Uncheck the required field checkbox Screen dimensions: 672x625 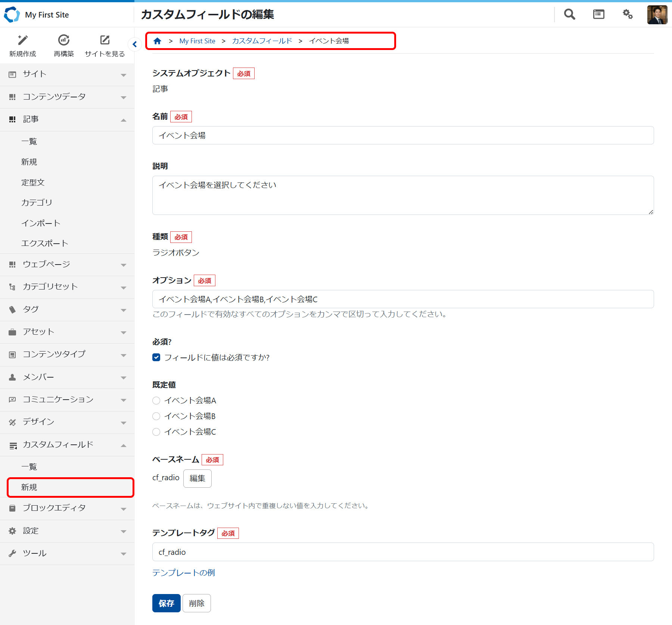coord(156,357)
